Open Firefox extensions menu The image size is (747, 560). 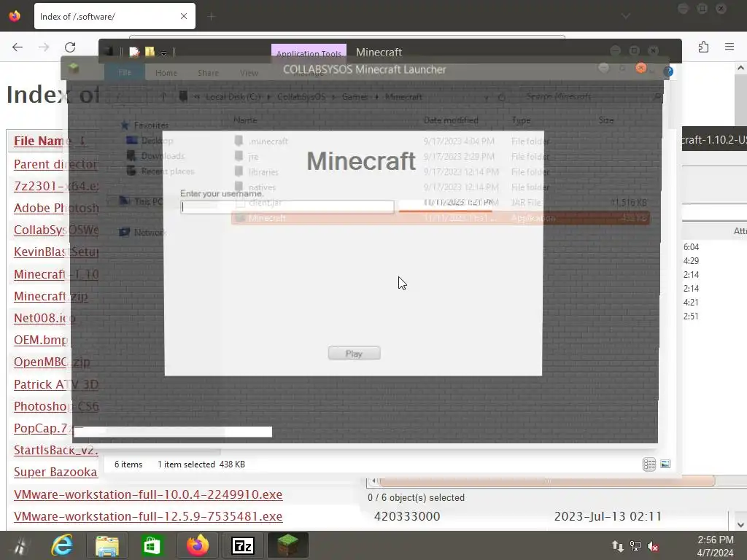pos(704,47)
